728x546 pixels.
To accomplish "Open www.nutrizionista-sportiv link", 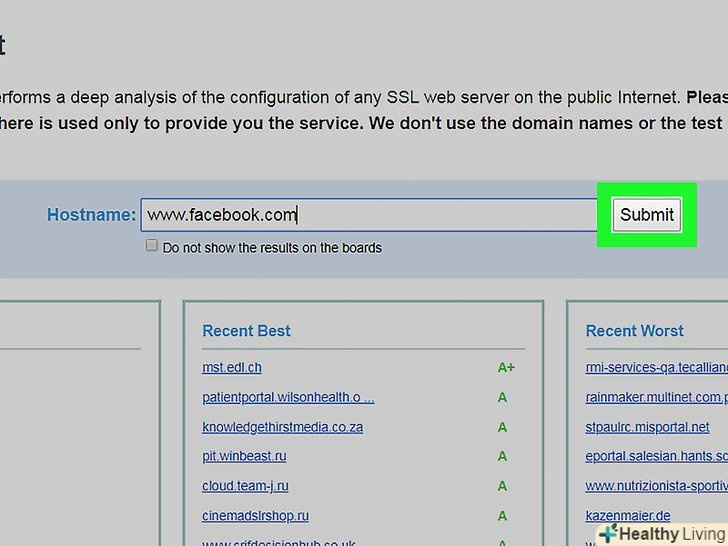I will [x=656, y=486].
